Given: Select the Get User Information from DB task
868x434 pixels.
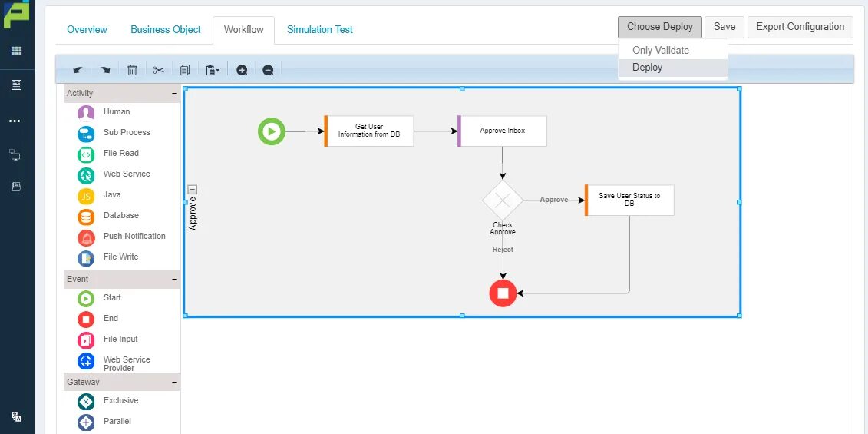Looking at the screenshot, I should pos(368,131).
